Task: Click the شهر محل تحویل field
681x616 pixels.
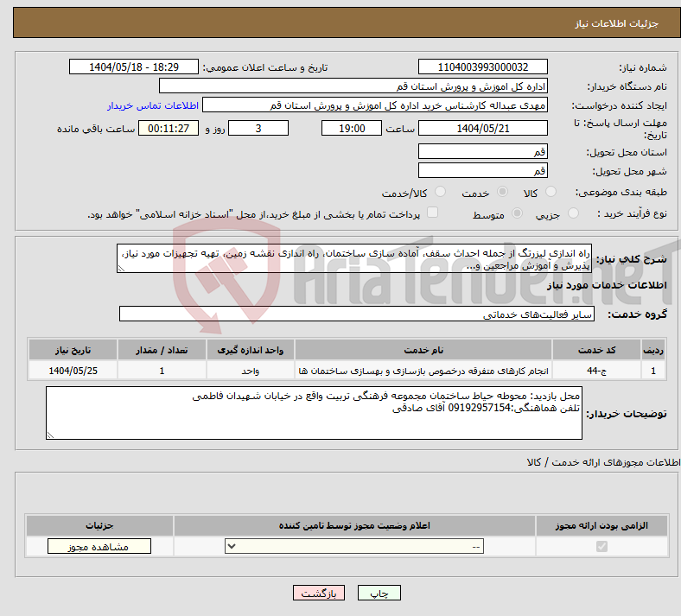Action: click(x=483, y=170)
